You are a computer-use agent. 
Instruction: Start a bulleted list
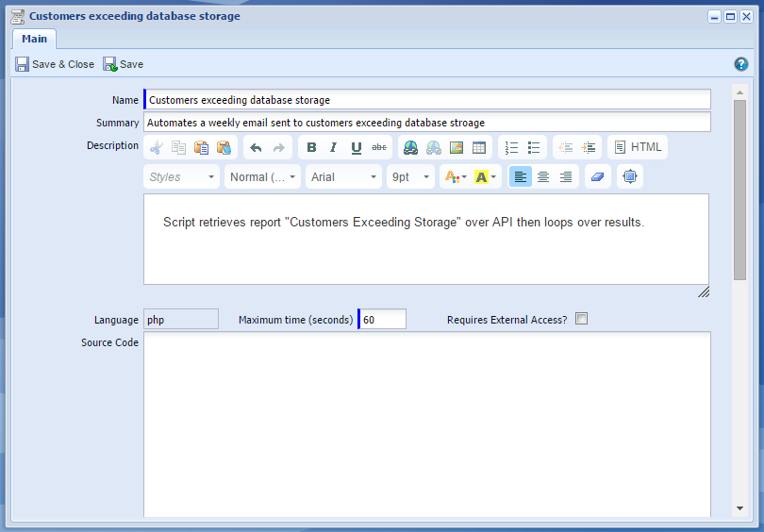click(x=534, y=147)
